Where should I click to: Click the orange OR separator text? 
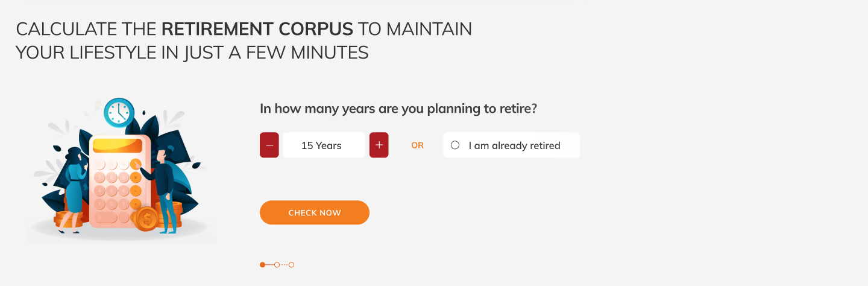[x=417, y=145]
